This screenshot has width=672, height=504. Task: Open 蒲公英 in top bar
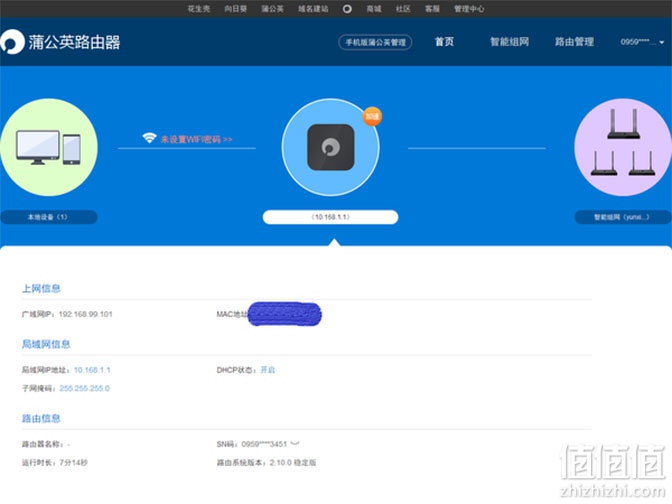pyautogui.click(x=273, y=9)
